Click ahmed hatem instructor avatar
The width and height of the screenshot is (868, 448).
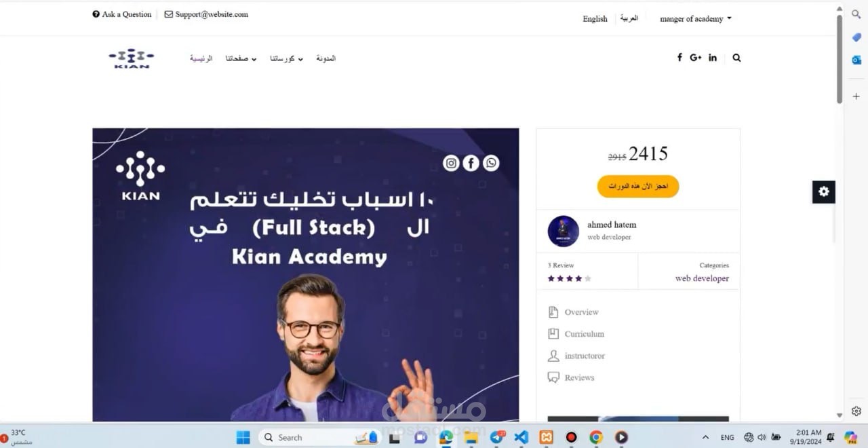point(564,231)
